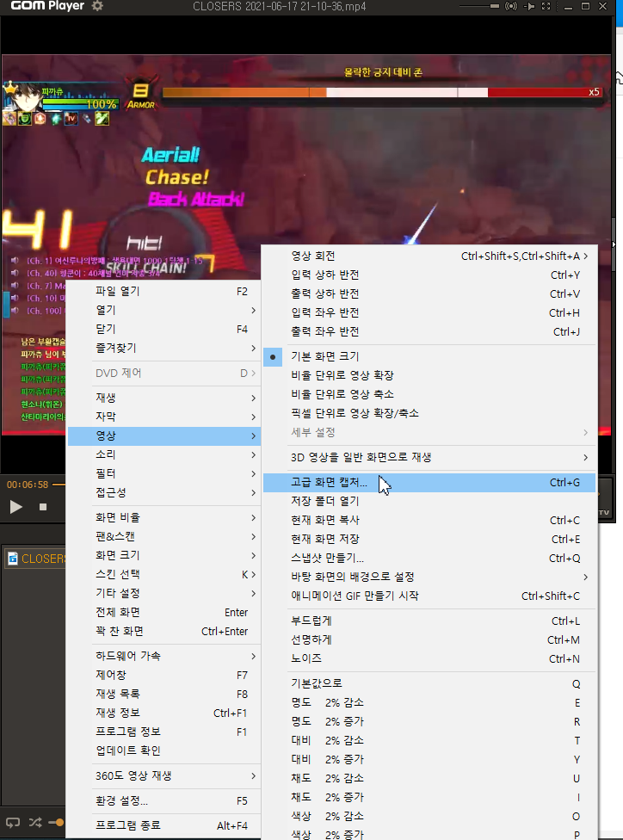
Task: Click the CLOSERS playlist file icon
Action: pyautogui.click(x=12, y=559)
